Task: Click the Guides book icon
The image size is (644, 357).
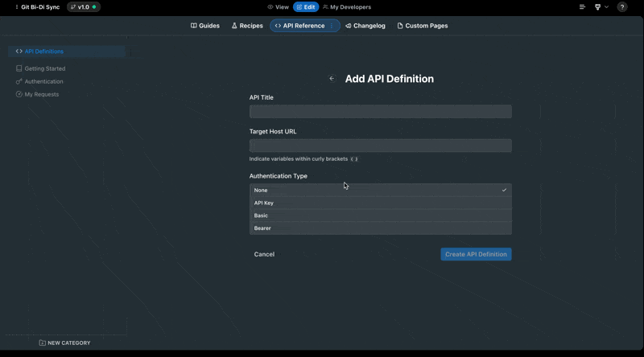Action: click(x=193, y=26)
